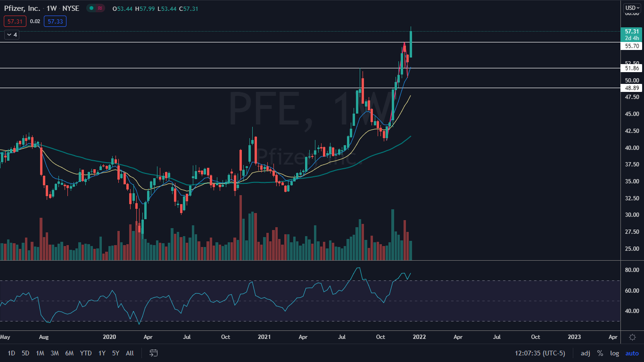Toggle adj adjusted data mode

tap(585, 353)
